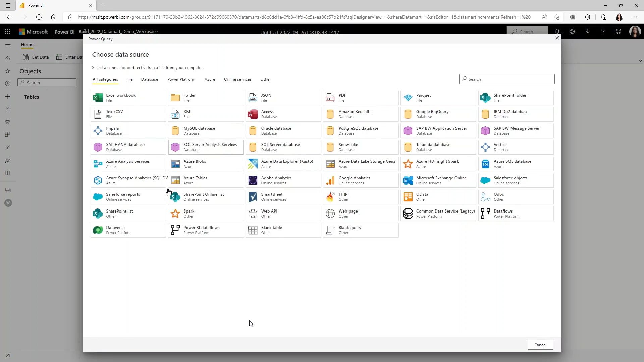Switch to the All categories tab

[105, 79]
